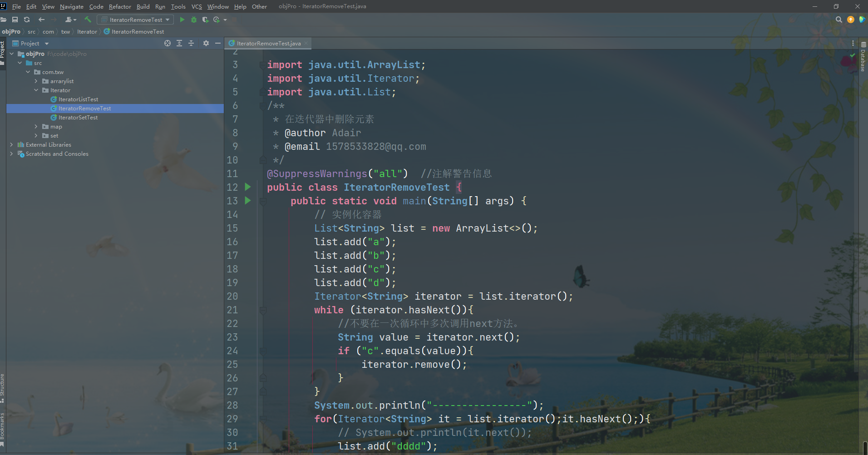
Task: Select the IteratorRemoveTest.java editor tab
Action: [268, 43]
